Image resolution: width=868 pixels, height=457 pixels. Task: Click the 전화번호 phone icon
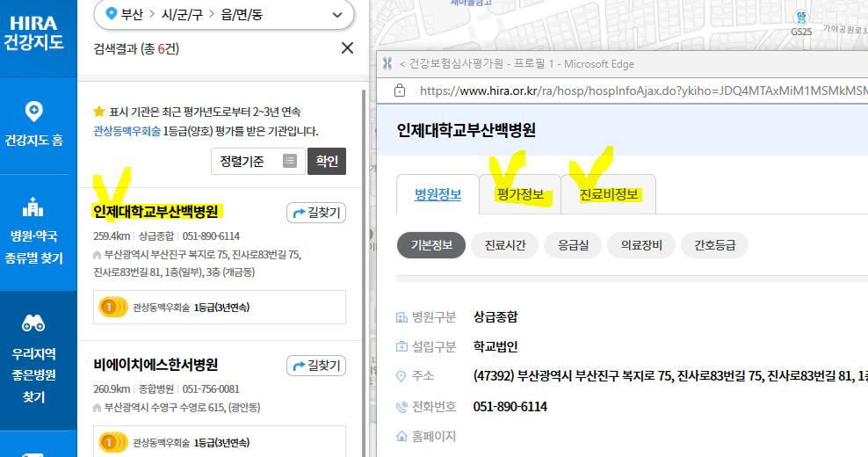pos(401,407)
